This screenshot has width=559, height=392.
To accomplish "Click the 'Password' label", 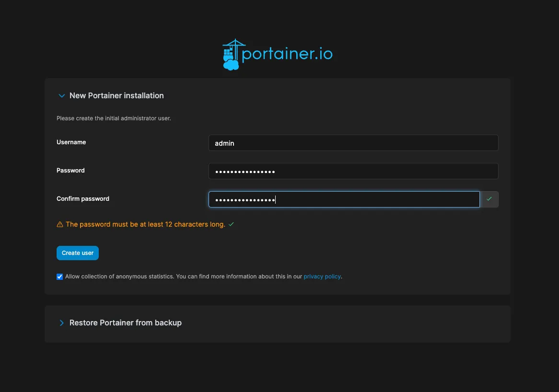I will pos(70,170).
